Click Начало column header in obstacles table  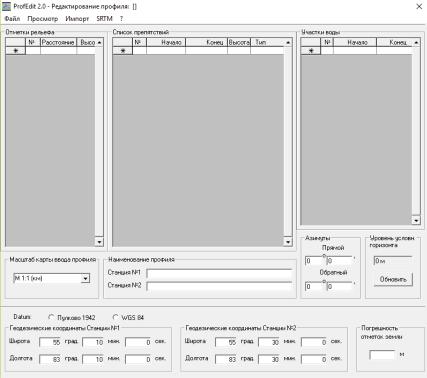(x=166, y=42)
